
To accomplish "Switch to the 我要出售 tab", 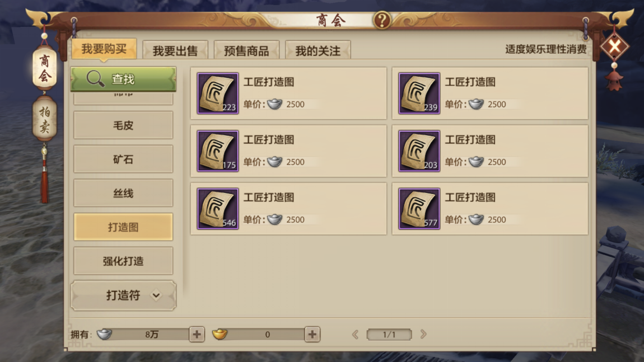I will click(175, 50).
